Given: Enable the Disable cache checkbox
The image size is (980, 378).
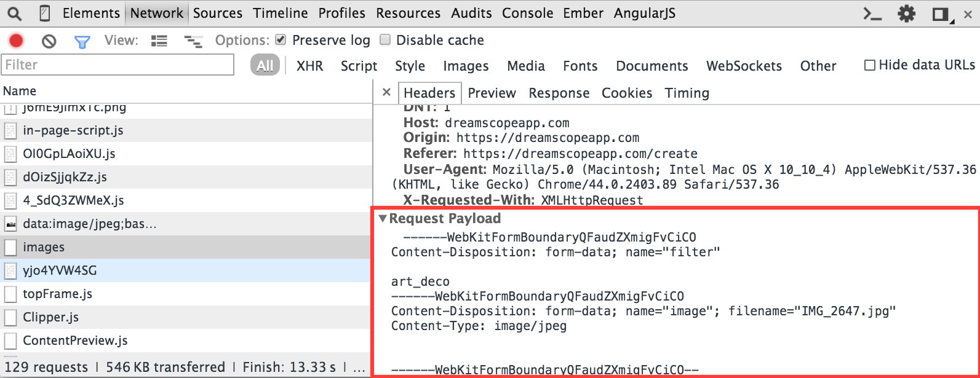Looking at the screenshot, I should click(385, 40).
